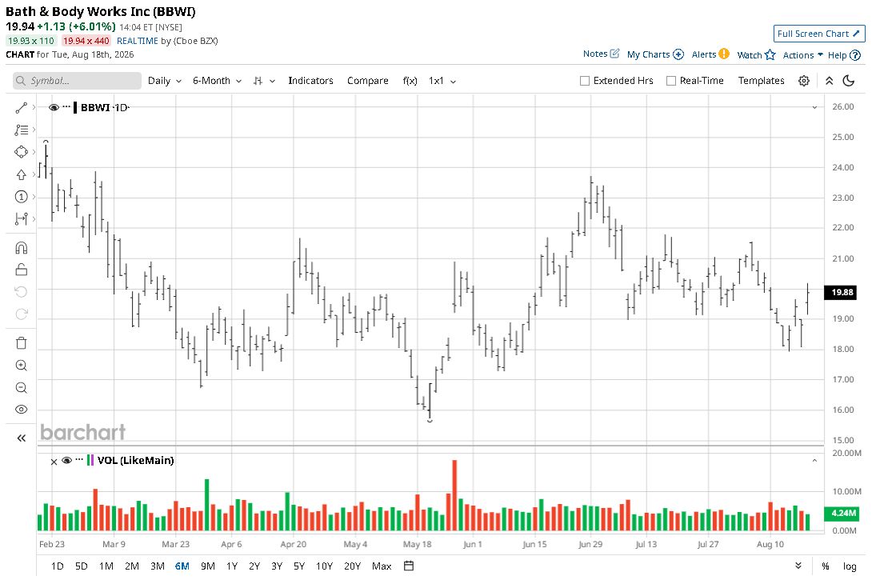Switch the price axis to log scale
The width and height of the screenshot is (888, 588).
[x=850, y=566]
